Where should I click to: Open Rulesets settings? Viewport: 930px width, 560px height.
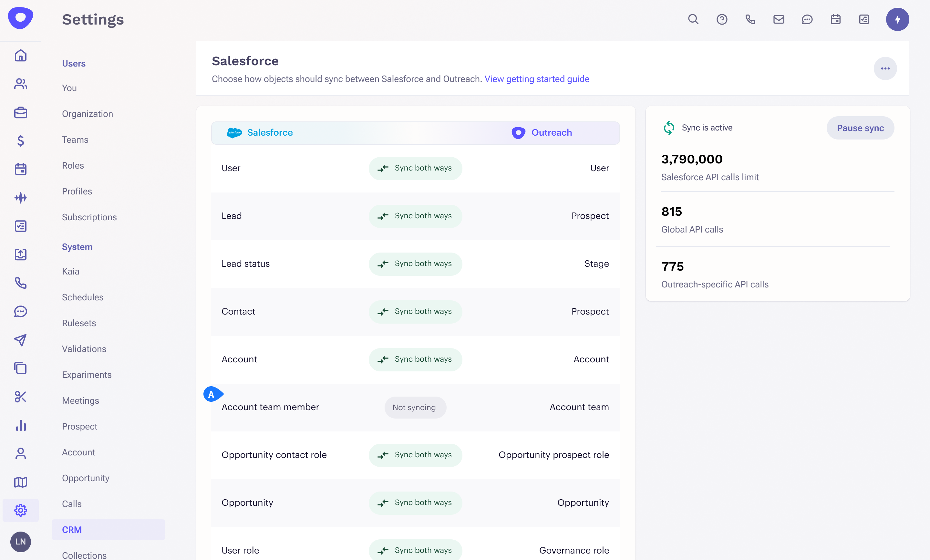pos(79,323)
